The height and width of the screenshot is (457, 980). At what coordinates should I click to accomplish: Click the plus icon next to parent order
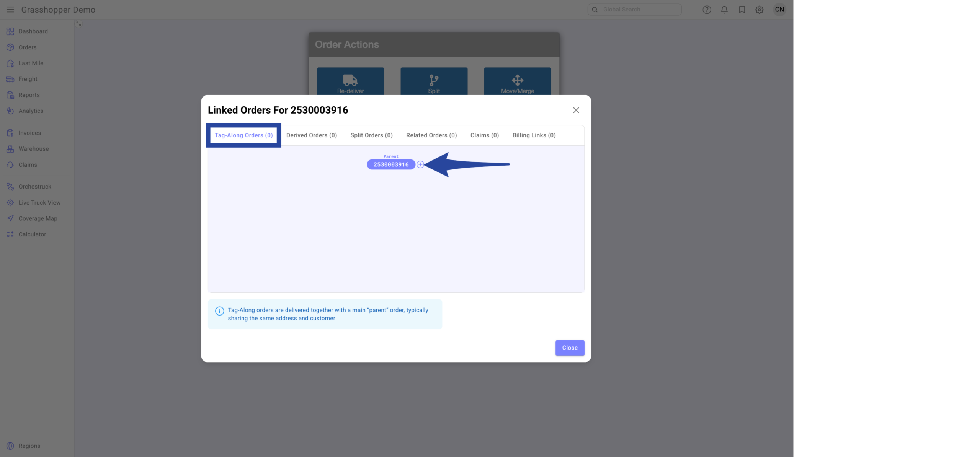(x=420, y=164)
